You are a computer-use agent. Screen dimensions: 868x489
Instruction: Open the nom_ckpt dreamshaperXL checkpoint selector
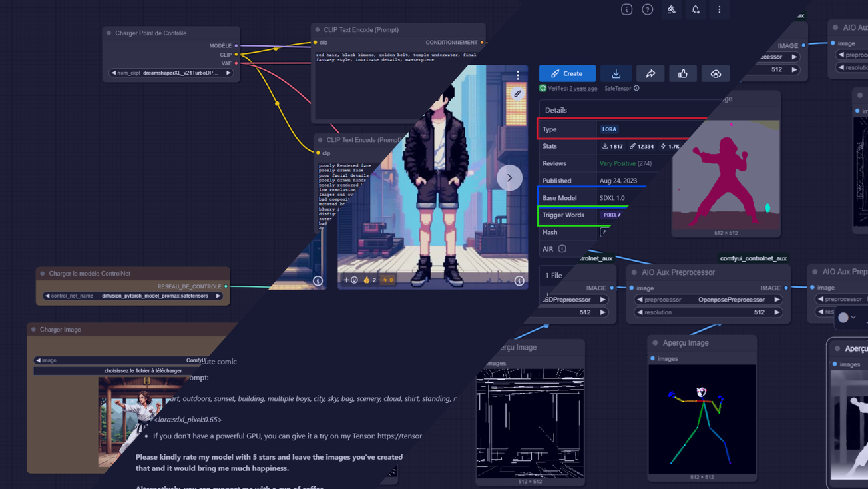click(x=171, y=73)
